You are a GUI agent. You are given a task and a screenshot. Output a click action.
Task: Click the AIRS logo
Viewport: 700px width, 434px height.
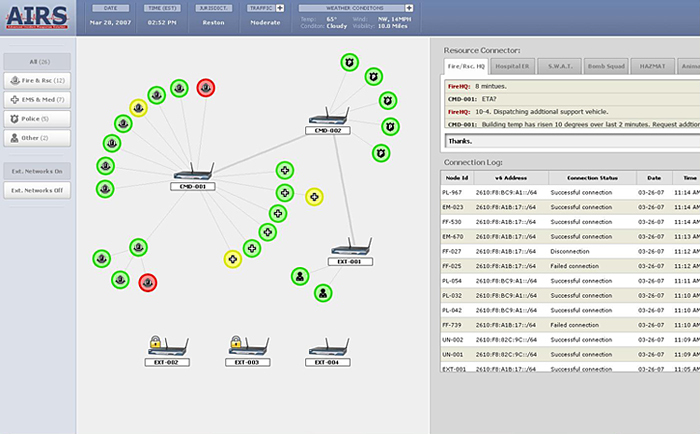point(37,17)
